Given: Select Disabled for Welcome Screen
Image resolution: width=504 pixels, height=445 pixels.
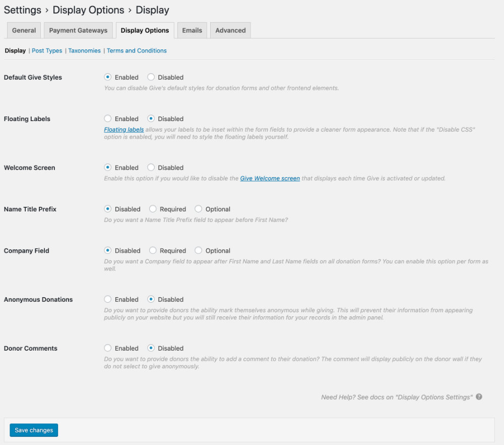Looking at the screenshot, I should [151, 168].
